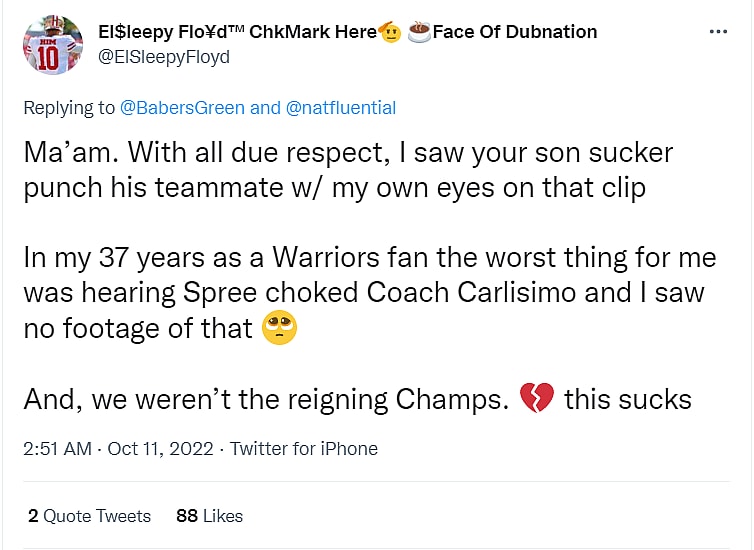Visit the @natfluential profile mention
Viewport: 754px width, 550px height.
point(341,107)
